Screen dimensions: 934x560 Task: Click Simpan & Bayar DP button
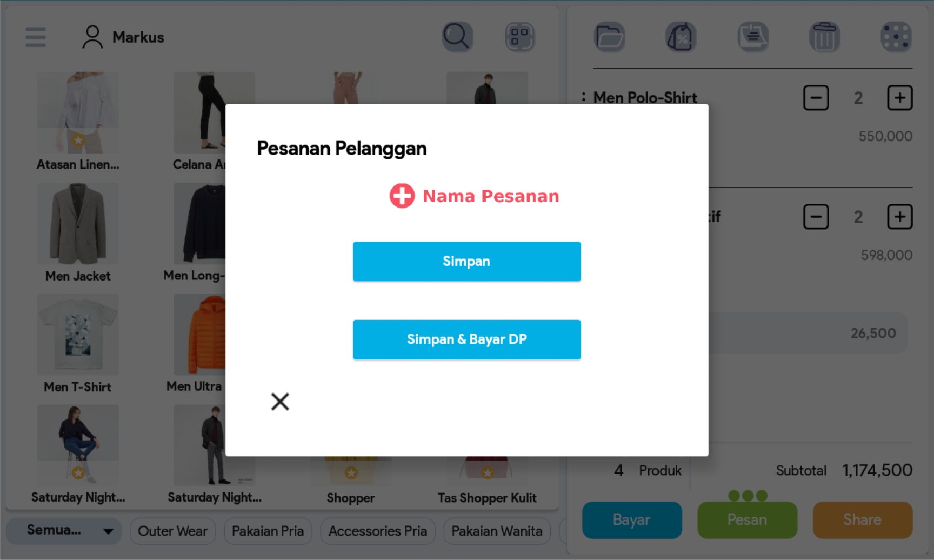tap(466, 339)
